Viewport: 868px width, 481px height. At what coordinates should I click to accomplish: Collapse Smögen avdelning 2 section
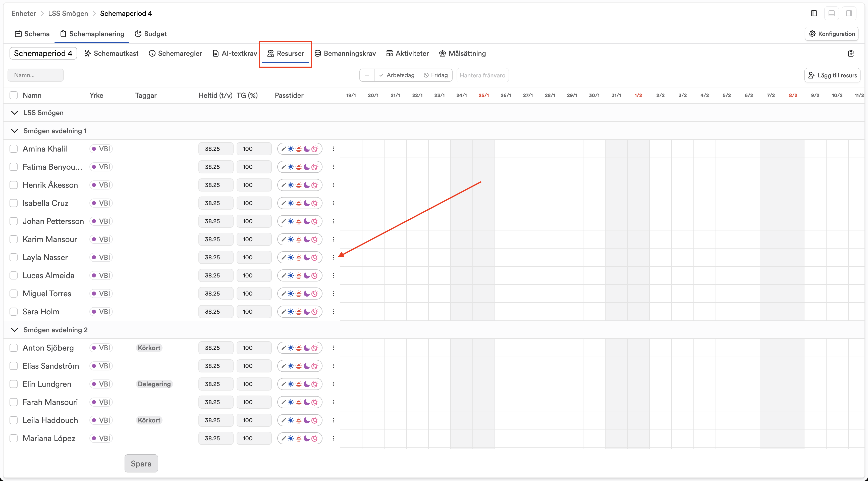pos(15,330)
